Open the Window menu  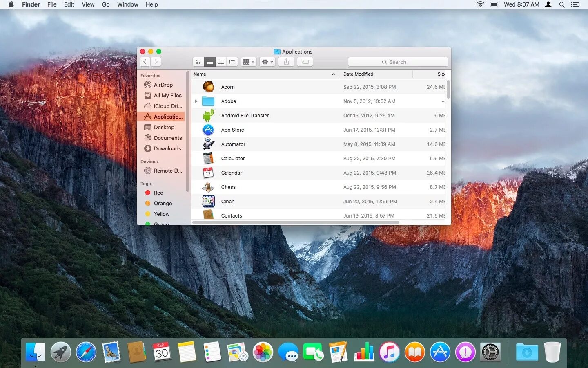click(127, 4)
